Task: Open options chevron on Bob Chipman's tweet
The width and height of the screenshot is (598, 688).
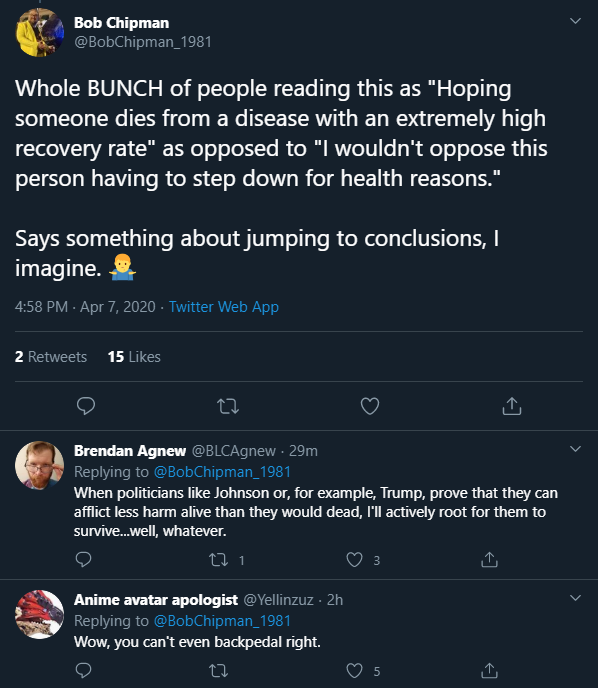Action: (x=575, y=21)
